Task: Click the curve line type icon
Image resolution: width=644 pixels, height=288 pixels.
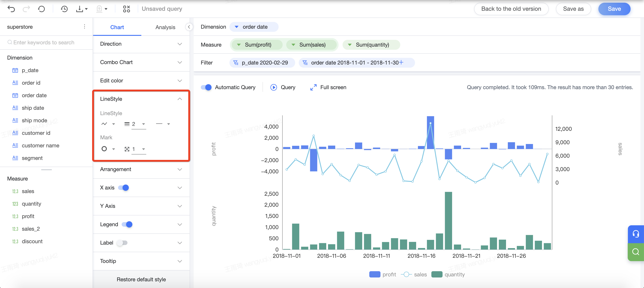Action: tap(104, 124)
